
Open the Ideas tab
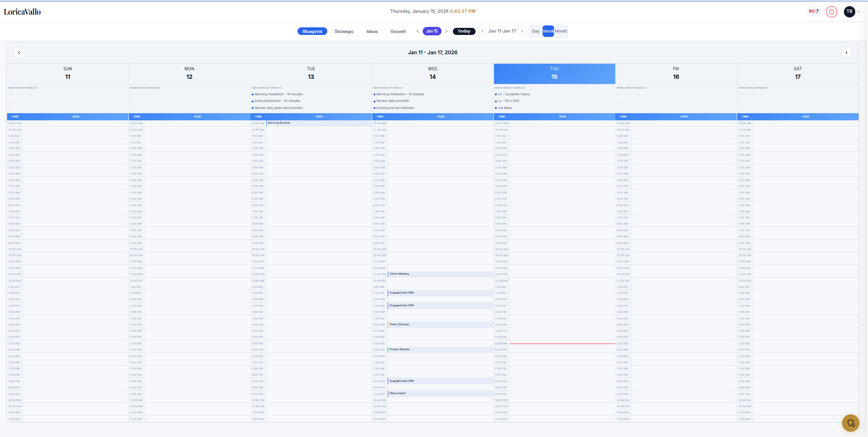pos(372,32)
